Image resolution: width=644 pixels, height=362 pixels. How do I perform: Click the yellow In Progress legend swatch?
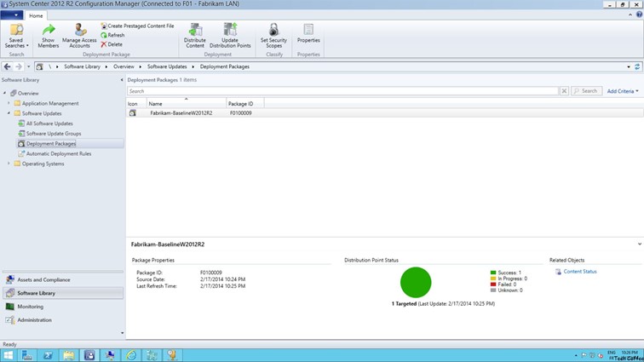pos(493,279)
